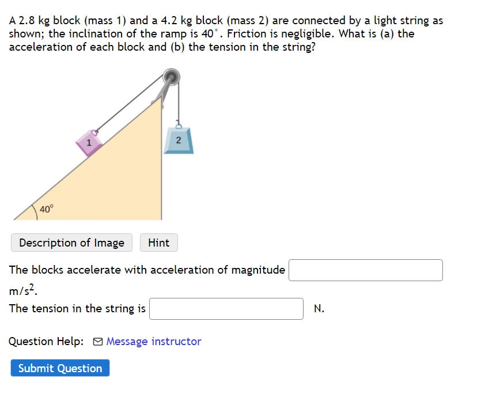The width and height of the screenshot is (504, 420).
Task: Select the purple block labeled 1
Action: point(89,142)
